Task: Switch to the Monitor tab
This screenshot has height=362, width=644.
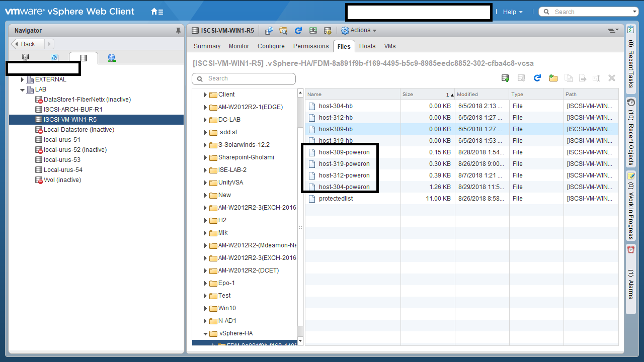Action: (239, 46)
